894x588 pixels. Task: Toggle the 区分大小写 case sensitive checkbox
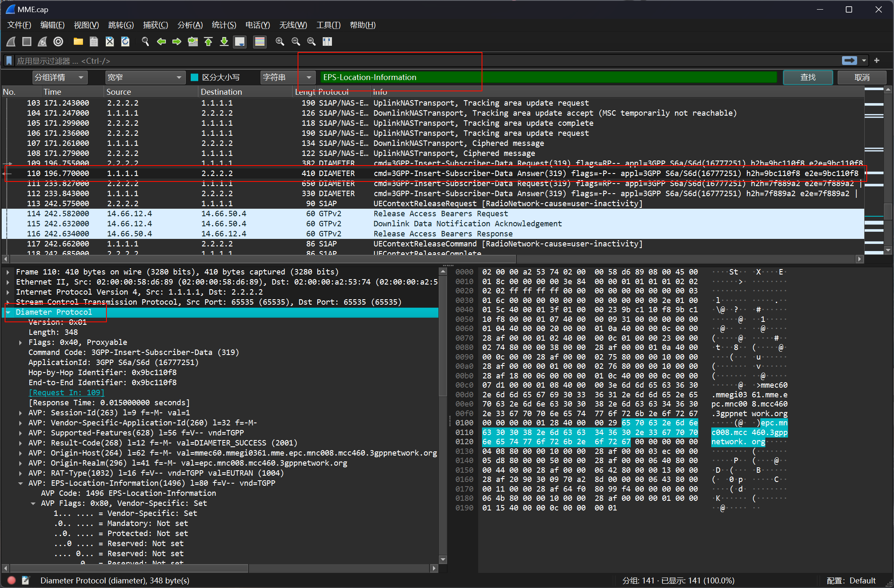point(194,78)
